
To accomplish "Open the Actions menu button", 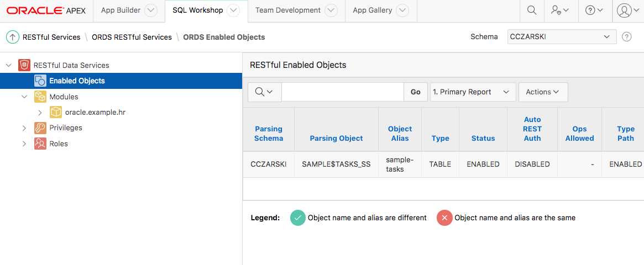I will click(x=543, y=92).
